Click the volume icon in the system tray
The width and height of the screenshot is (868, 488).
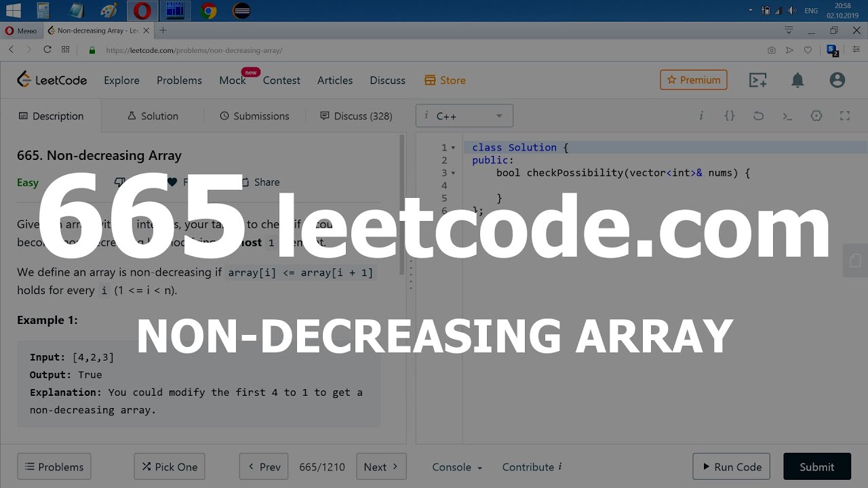(792, 10)
